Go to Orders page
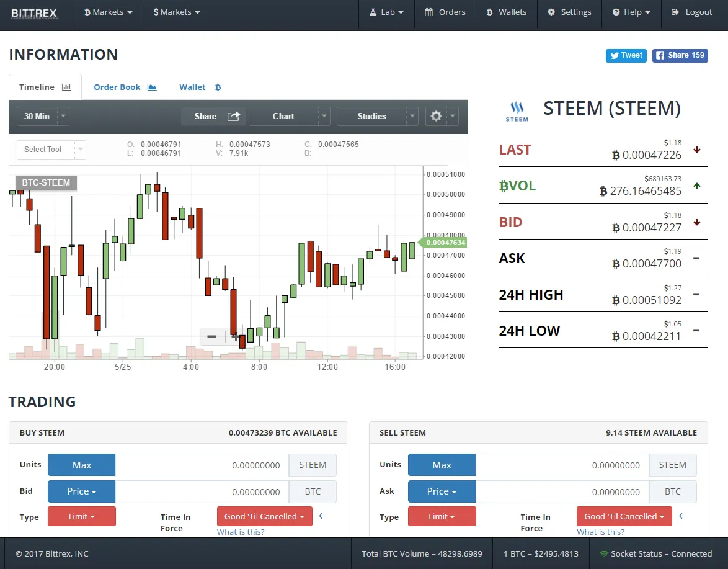Screen dimensions: 728x569 pos(445,12)
